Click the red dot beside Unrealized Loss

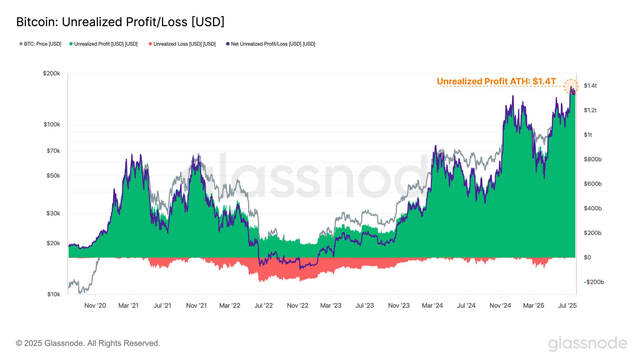tap(150, 44)
